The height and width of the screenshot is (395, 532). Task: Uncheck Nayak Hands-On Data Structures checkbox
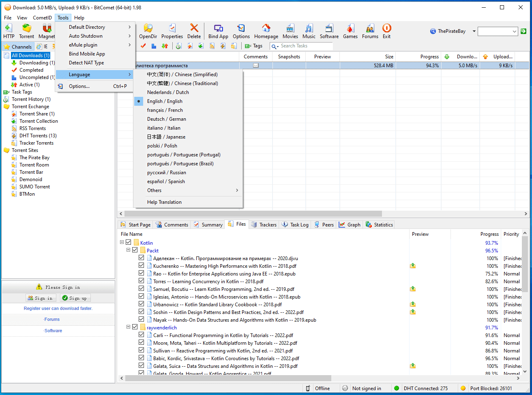pos(142,320)
